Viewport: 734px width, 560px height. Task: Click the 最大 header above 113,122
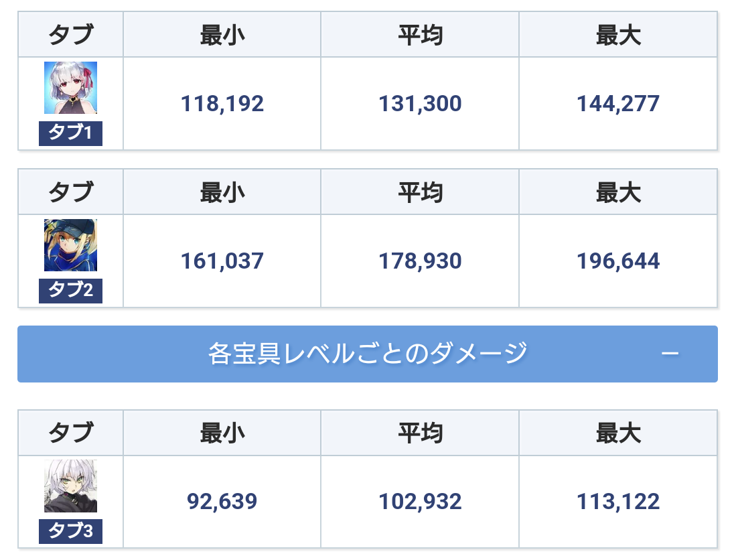click(x=618, y=433)
